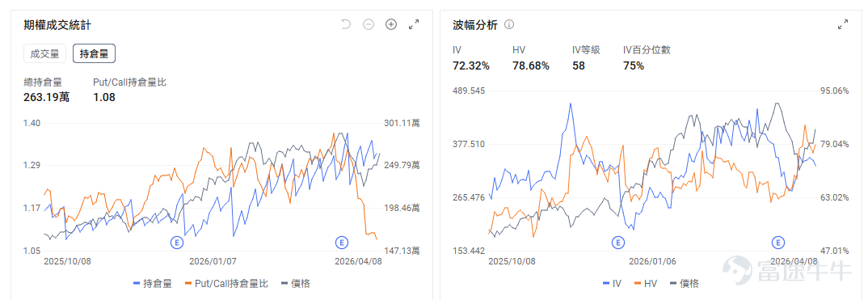Click the first earnings E marker in 期權成交統計

point(177,243)
